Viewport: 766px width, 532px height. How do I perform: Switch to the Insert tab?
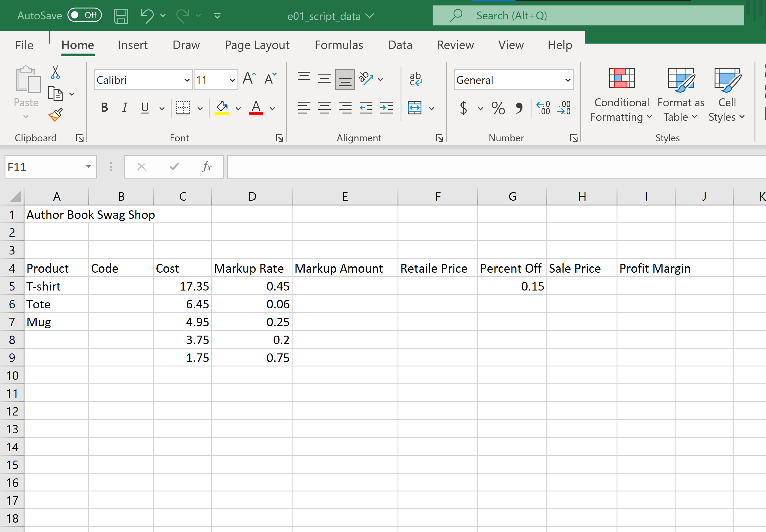pos(132,45)
